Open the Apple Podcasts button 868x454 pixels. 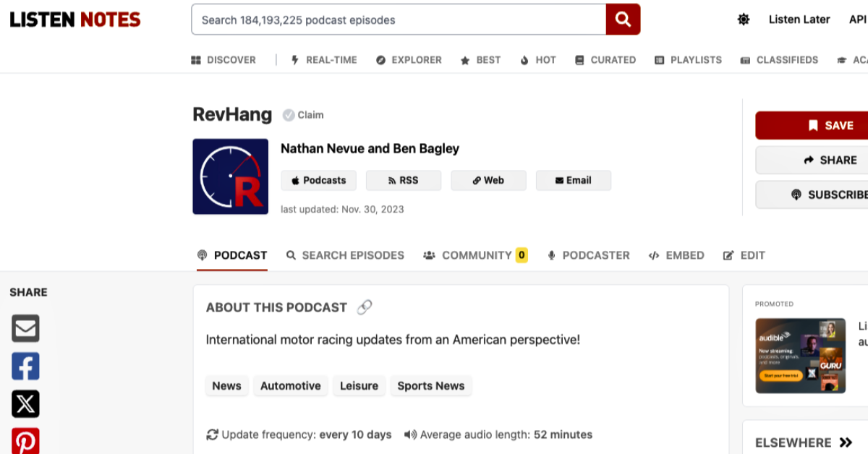pyautogui.click(x=318, y=181)
